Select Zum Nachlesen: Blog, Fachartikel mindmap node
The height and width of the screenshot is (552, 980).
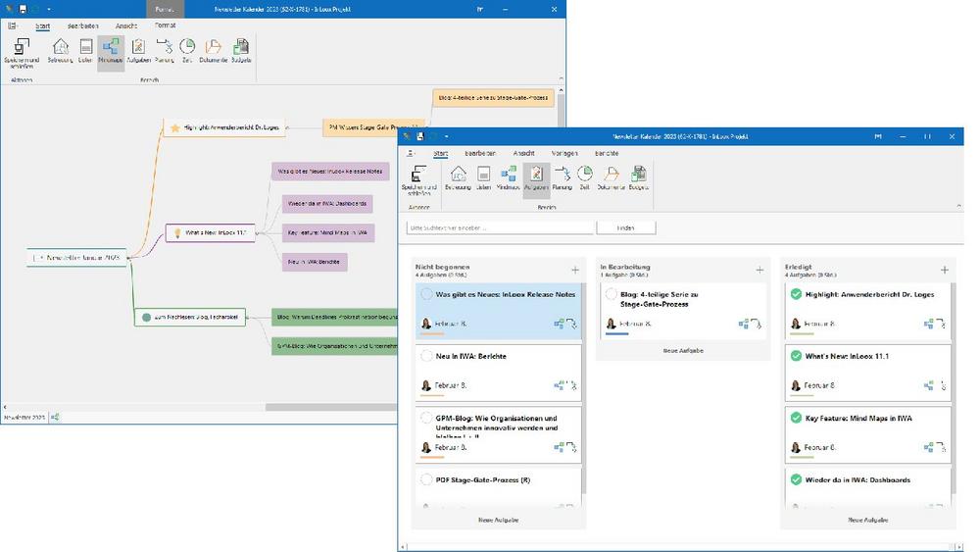(x=190, y=317)
